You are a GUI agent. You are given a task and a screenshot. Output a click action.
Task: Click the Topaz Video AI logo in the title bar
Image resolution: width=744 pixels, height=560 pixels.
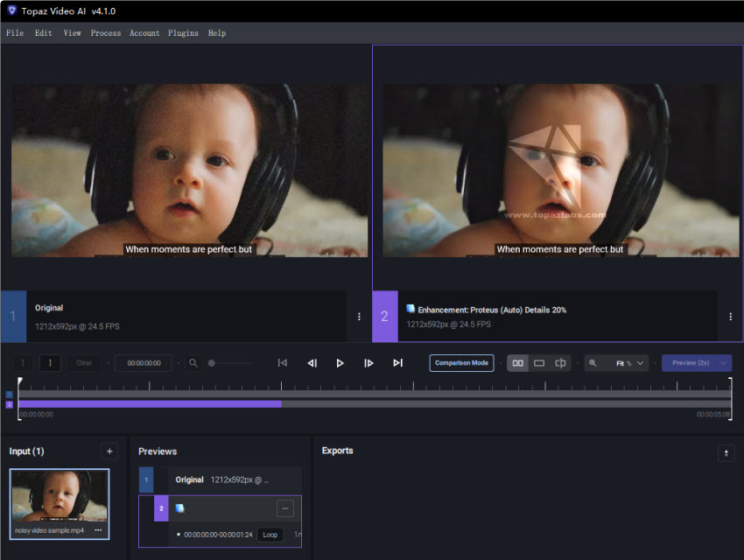coord(12,10)
